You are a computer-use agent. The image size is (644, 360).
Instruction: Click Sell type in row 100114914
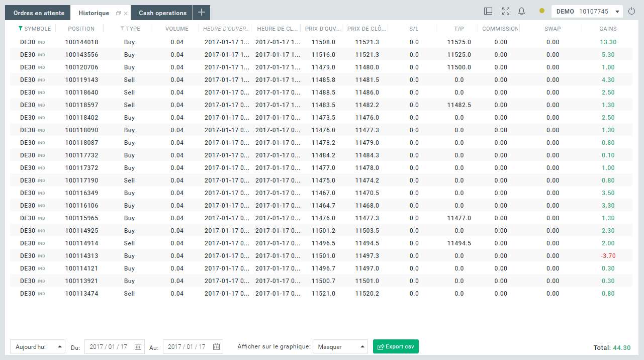(x=129, y=243)
